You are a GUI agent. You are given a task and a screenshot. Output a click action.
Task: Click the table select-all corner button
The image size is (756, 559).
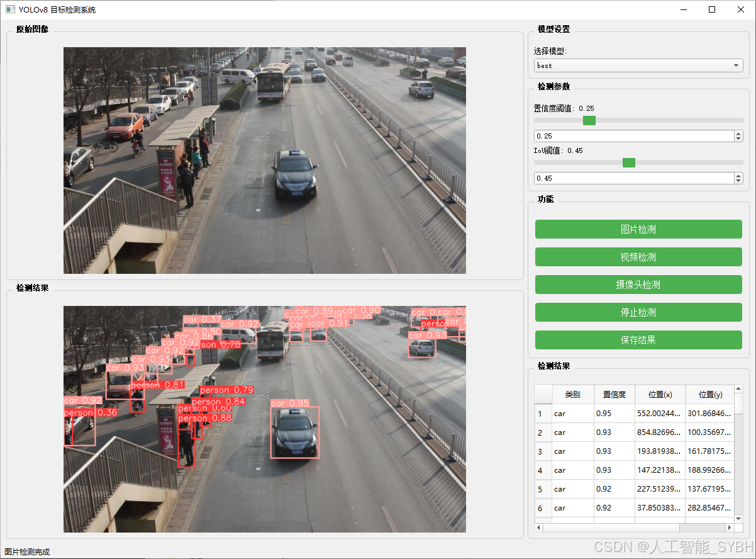tap(543, 395)
